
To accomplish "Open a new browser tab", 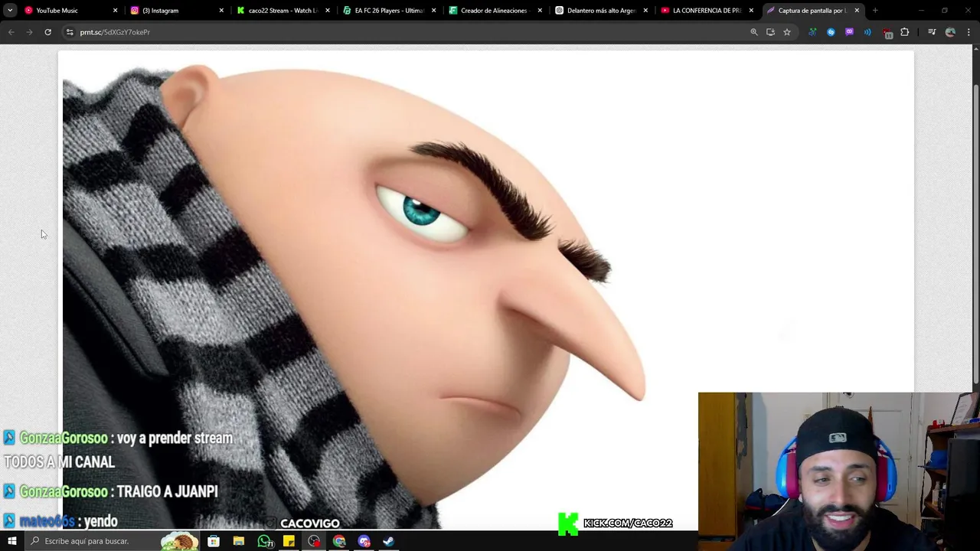I will click(x=875, y=11).
